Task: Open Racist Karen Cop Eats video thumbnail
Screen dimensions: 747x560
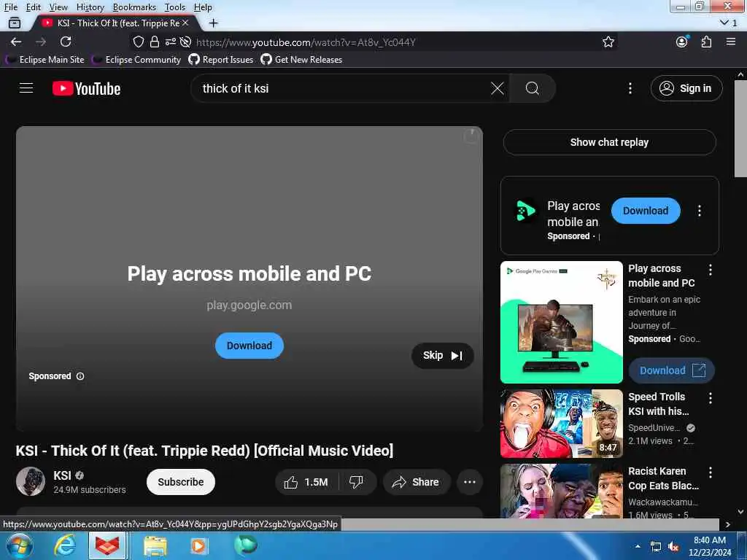Action: click(561, 491)
